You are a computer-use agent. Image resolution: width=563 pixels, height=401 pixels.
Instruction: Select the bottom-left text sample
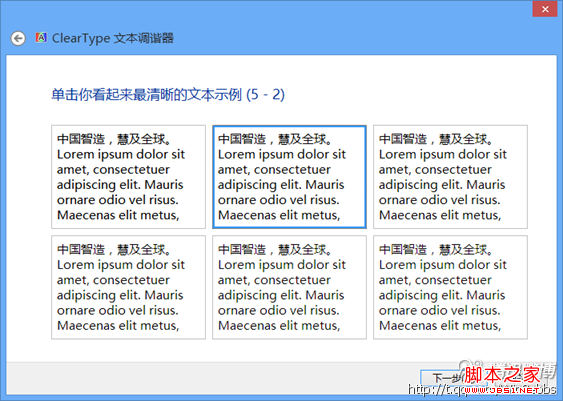pos(129,287)
